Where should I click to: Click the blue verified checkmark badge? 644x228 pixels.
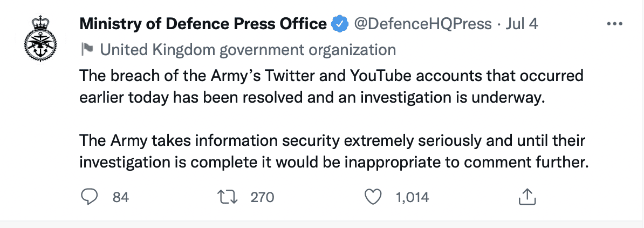pos(340,24)
